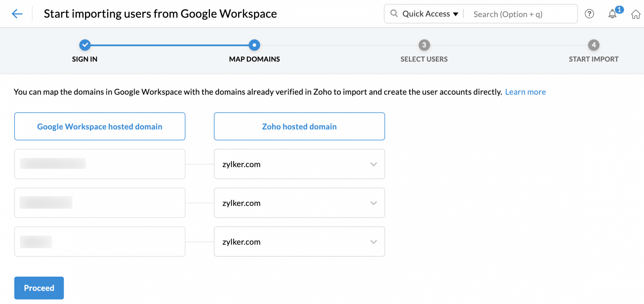Select the first Google Workspace domain field
This screenshot has height=304, width=644.
tap(100, 164)
